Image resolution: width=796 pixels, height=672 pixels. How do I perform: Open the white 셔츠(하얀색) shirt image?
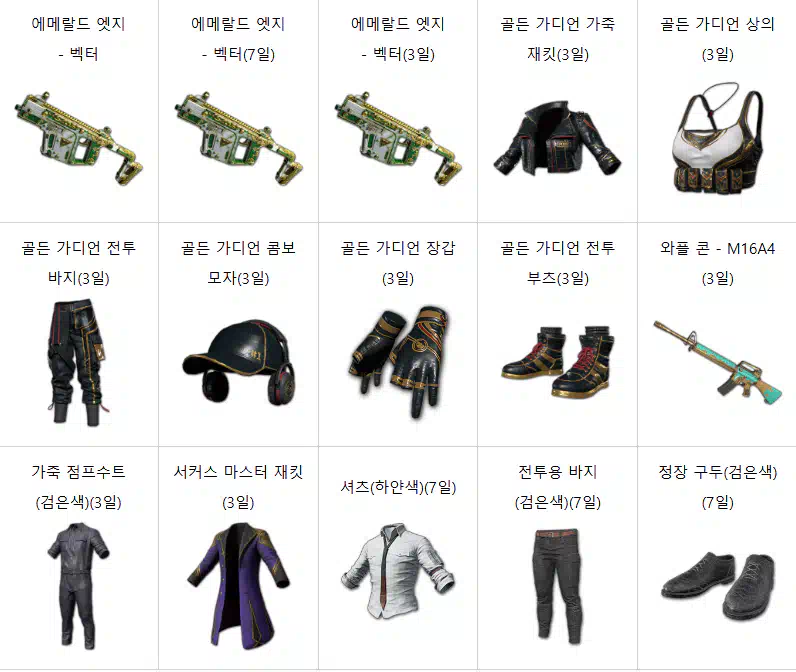click(x=398, y=572)
